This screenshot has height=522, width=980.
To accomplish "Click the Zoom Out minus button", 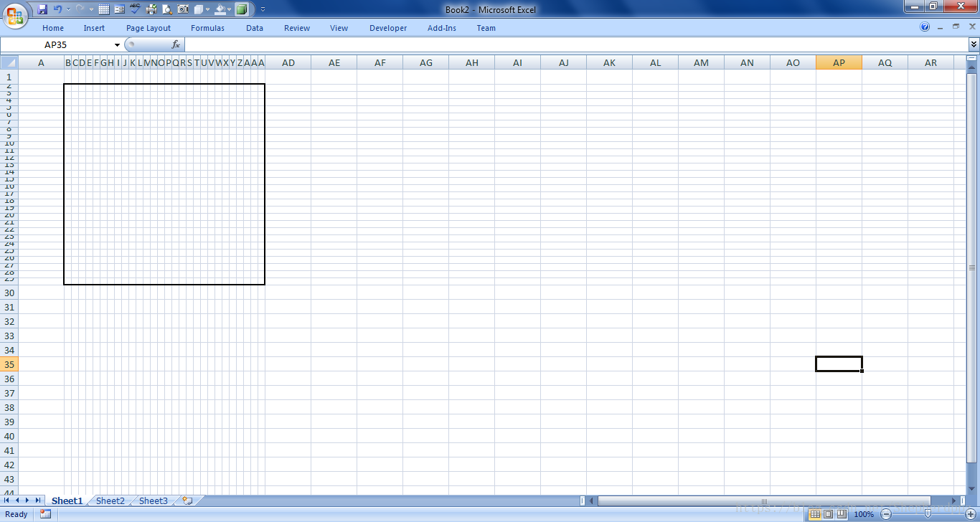I will tap(886, 514).
